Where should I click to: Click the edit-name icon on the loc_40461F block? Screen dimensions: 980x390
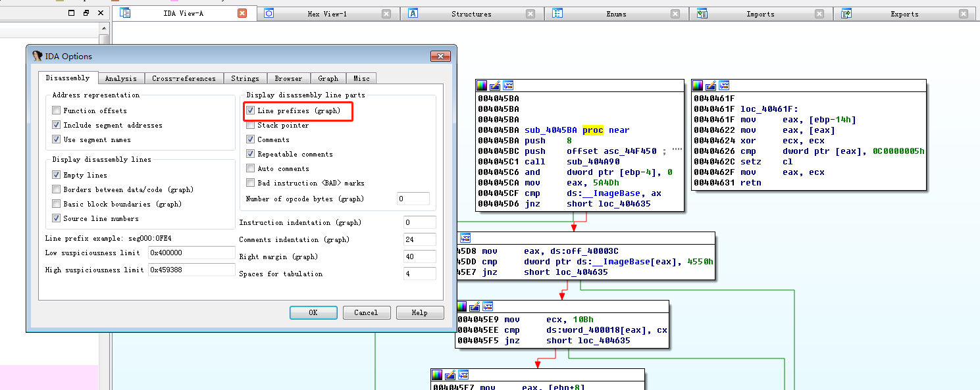pyautogui.click(x=711, y=85)
